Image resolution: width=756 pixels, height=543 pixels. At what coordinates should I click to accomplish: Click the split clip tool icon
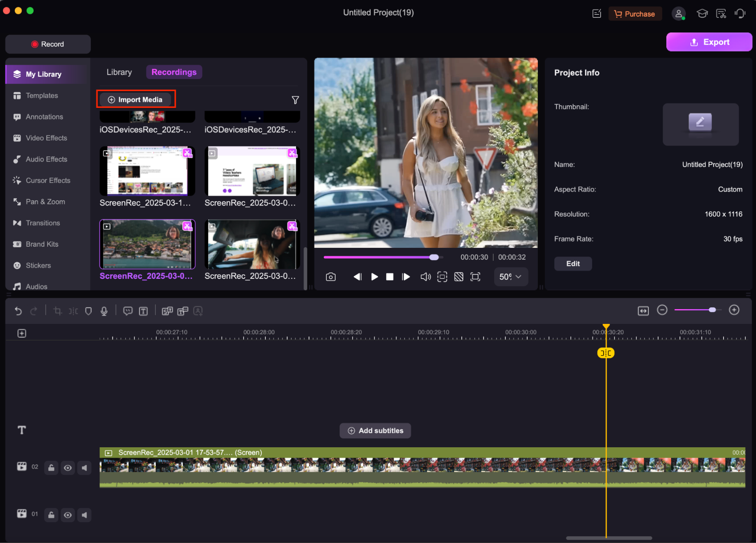pyautogui.click(x=73, y=311)
